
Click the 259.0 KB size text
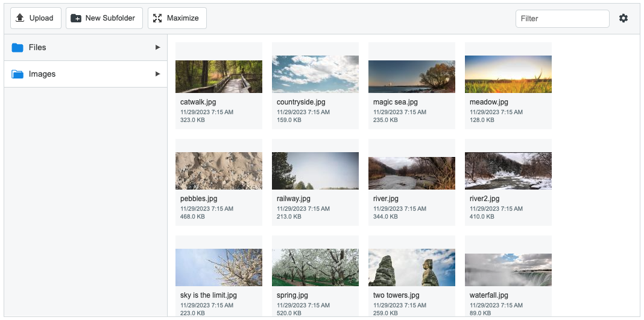coord(386,313)
